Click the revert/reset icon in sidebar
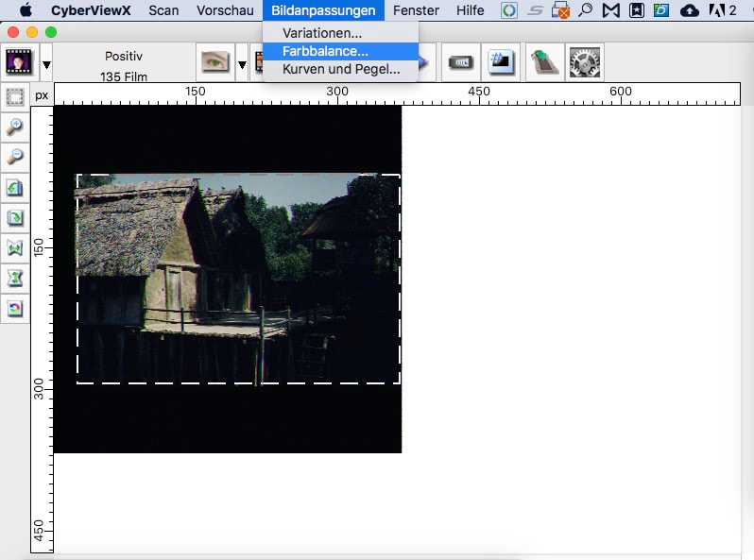This screenshot has width=754, height=560. click(x=15, y=309)
